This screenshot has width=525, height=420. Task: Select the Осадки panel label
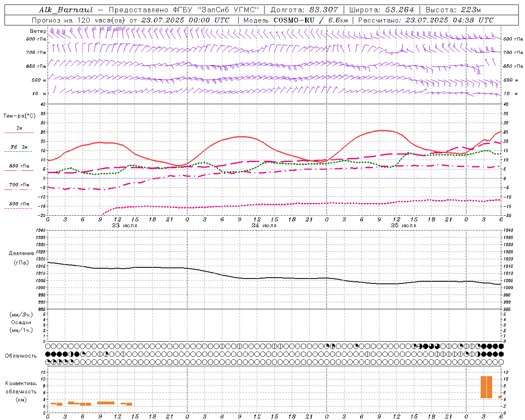(21, 322)
